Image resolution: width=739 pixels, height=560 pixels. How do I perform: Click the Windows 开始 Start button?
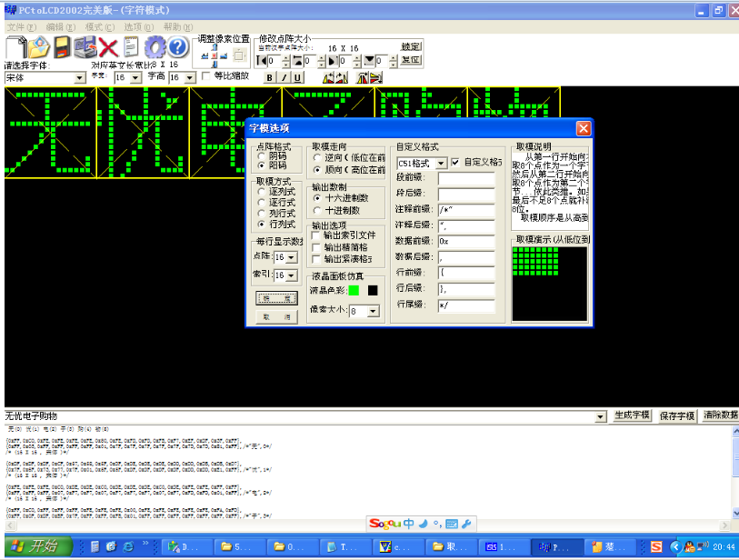(39, 546)
